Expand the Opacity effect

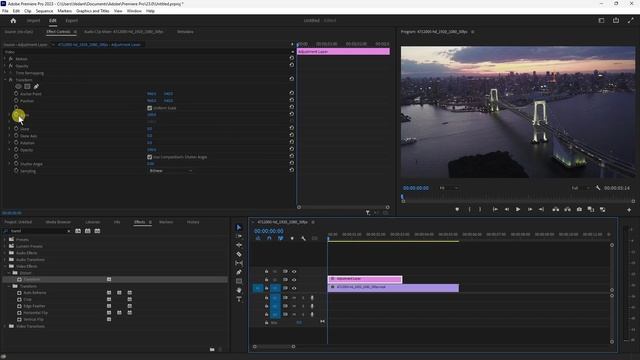tap(5, 66)
